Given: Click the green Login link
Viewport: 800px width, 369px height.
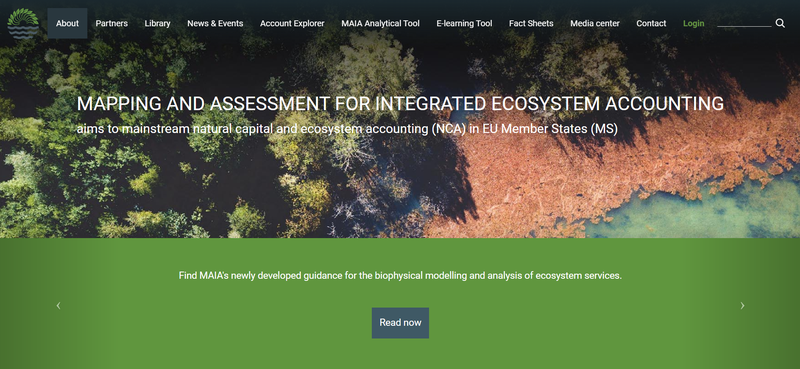Looking at the screenshot, I should [693, 23].
